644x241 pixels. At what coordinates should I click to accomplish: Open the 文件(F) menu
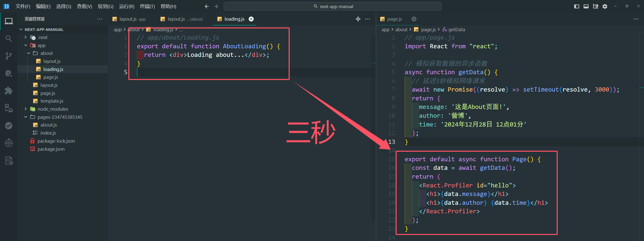(x=23, y=6)
